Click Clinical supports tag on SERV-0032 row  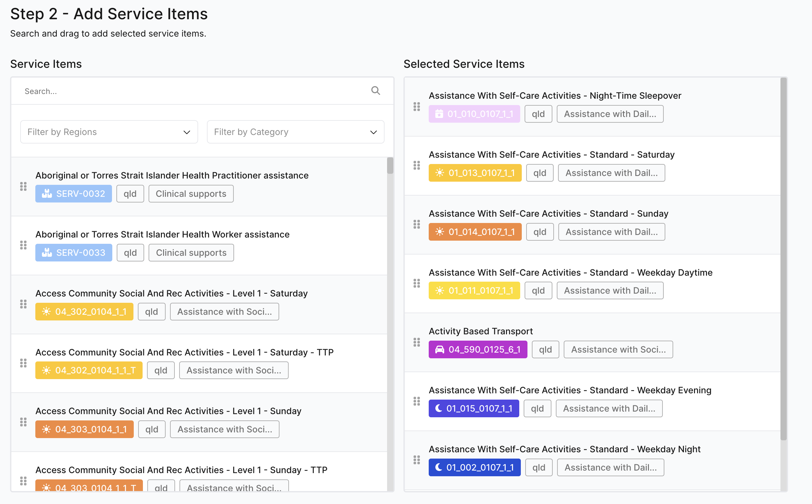click(x=191, y=194)
